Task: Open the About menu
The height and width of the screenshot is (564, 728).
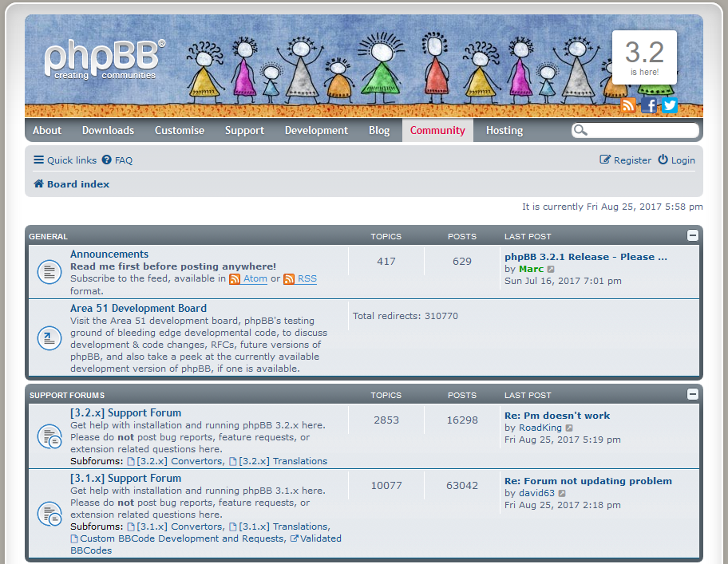Action: pos(47,130)
